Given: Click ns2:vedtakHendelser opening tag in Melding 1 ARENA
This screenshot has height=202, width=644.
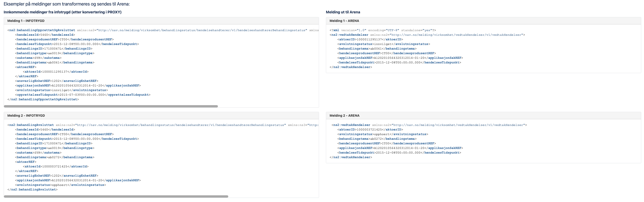Looking at the screenshot, I should (427, 35).
